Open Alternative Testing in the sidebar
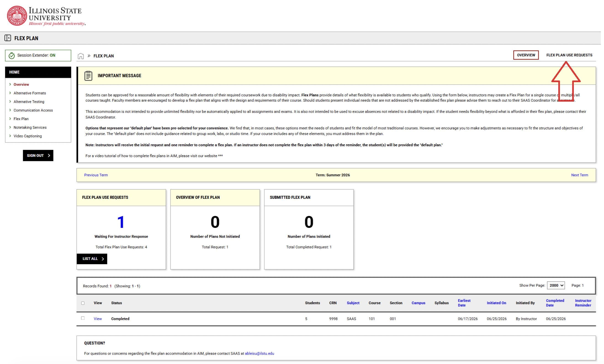The image size is (604, 364). pos(29,102)
